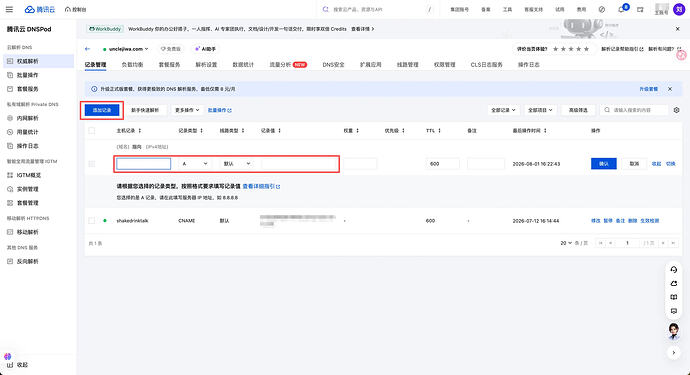The width and height of the screenshot is (690, 375).
Task: Expand 更多操作 dropdown
Action: coord(187,110)
